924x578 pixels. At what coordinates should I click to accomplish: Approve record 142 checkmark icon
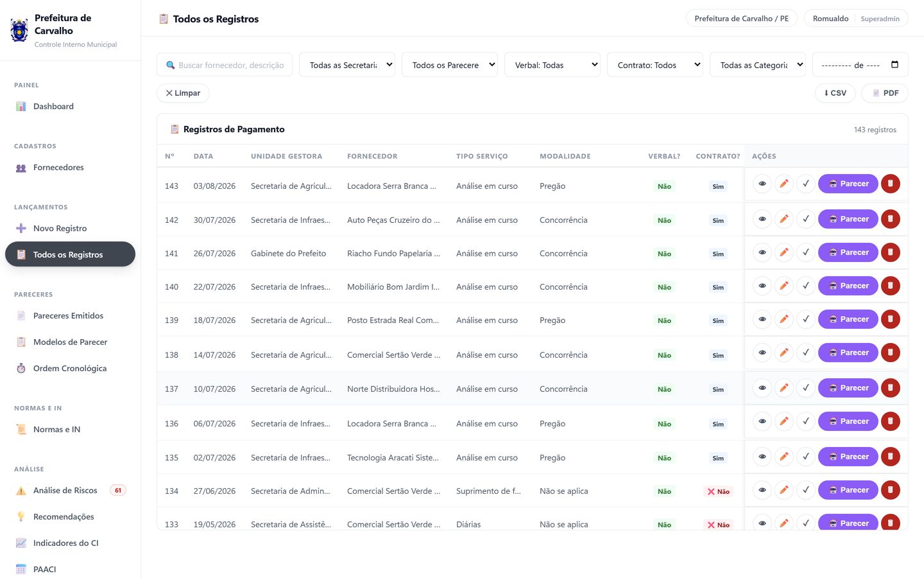806,219
